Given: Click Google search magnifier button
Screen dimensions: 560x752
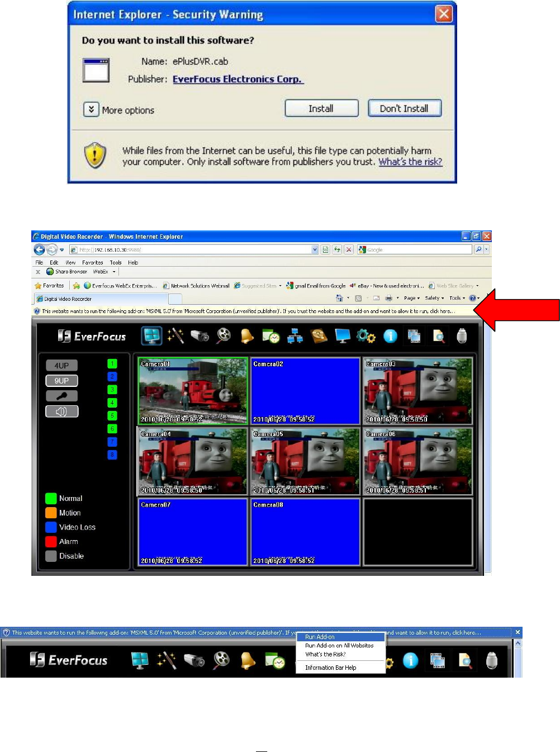Looking at the screenshot, I should 478,249.
